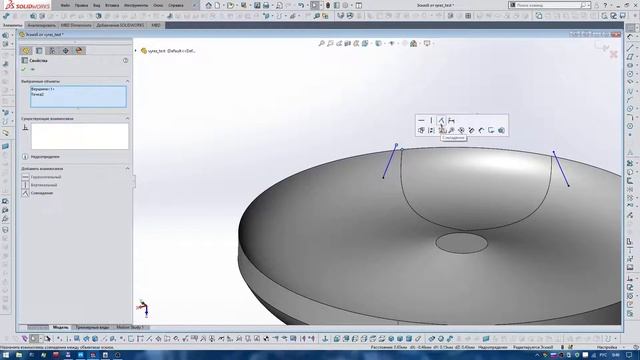Viewport: 640px width, 360px height.
Task: Accept properties with the green checkmark
Action: (24, 69)
